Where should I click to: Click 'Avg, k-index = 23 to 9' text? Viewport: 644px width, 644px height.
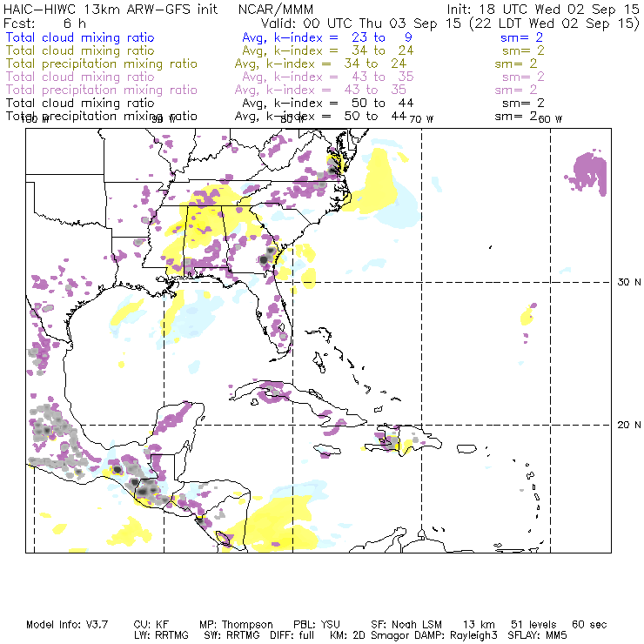coord(327,37)
